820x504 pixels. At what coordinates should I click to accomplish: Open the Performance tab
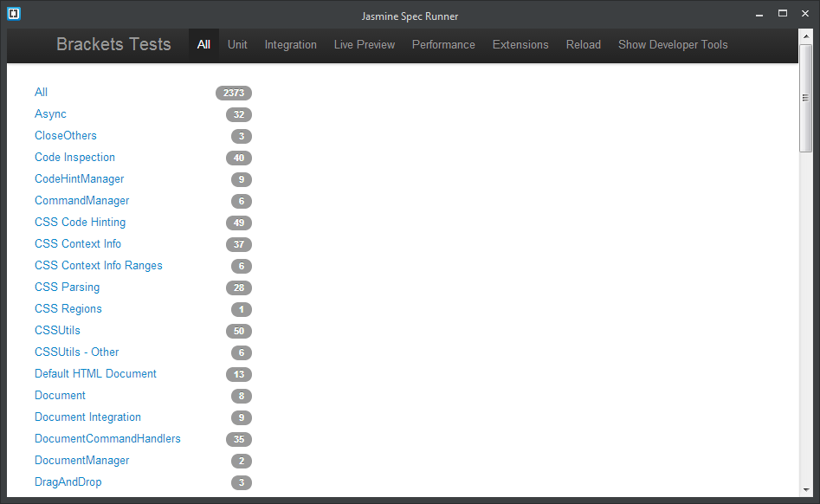coord(443,45)
